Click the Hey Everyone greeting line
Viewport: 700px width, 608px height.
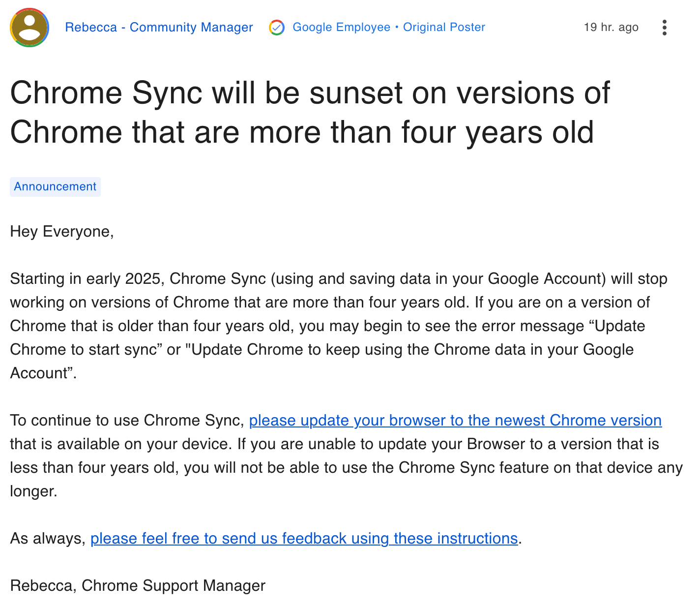[x=62, y=232]
